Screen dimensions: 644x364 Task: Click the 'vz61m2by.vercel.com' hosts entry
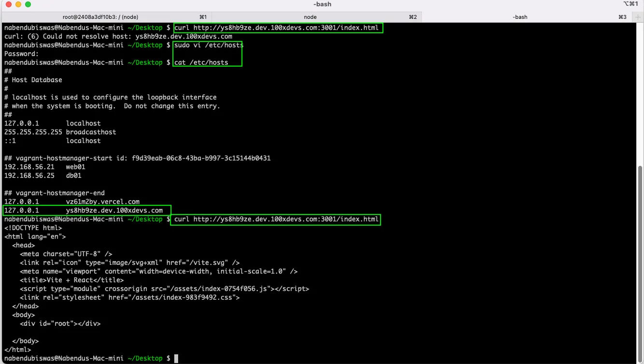[71, 202]
